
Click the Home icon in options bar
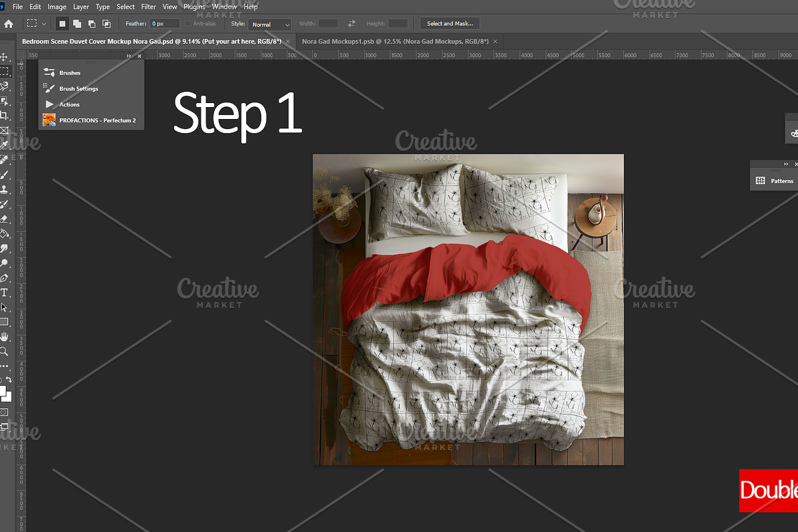pos(9,24)
